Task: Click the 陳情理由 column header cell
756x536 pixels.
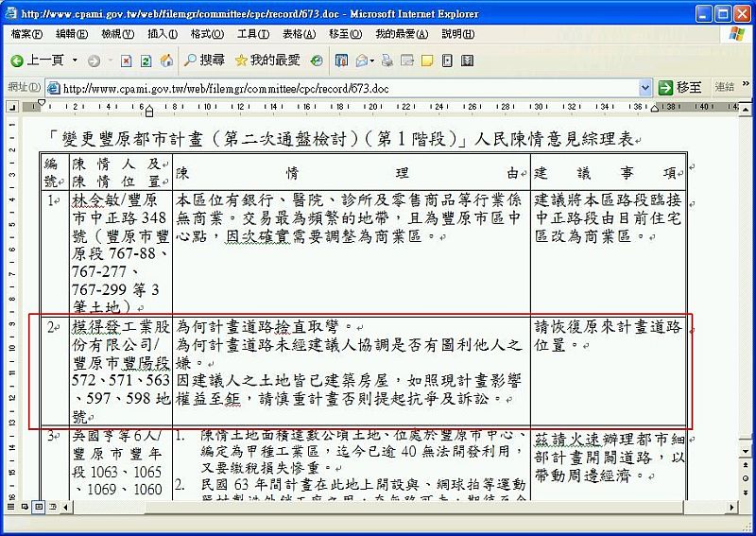Action: click(352, 173)
